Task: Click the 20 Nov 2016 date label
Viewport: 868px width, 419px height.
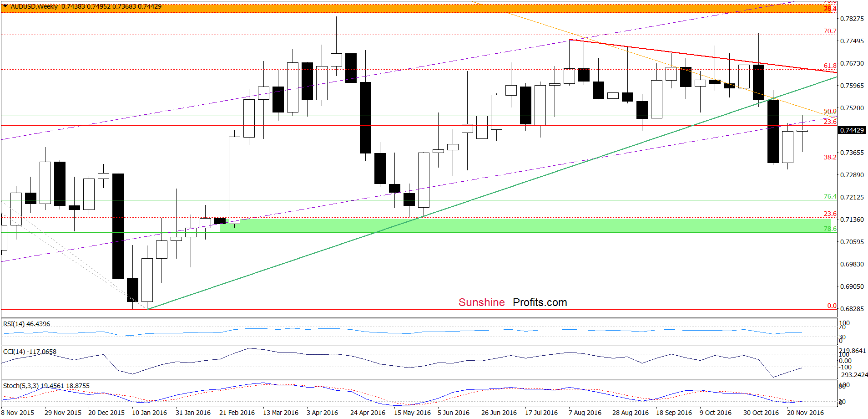Action: (805, 413)
